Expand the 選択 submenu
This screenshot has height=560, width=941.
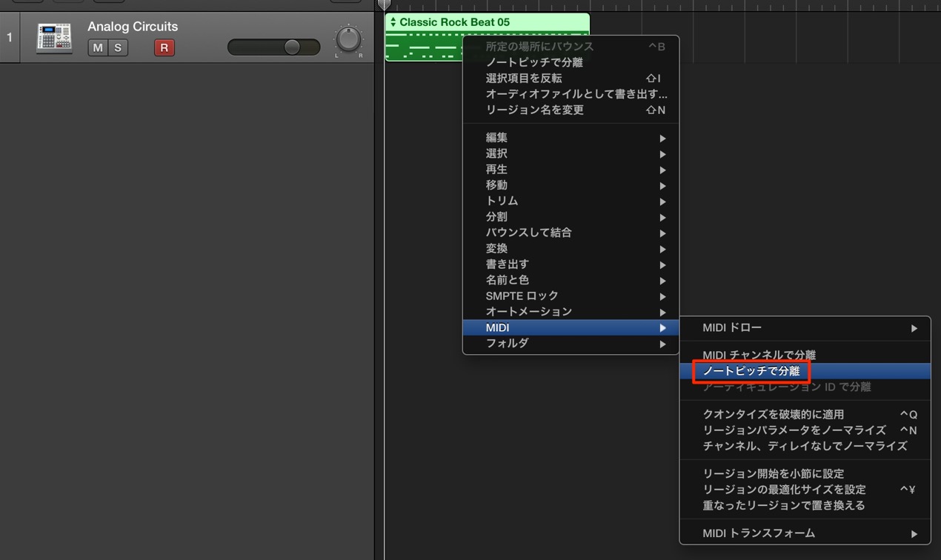coord(571,153)
